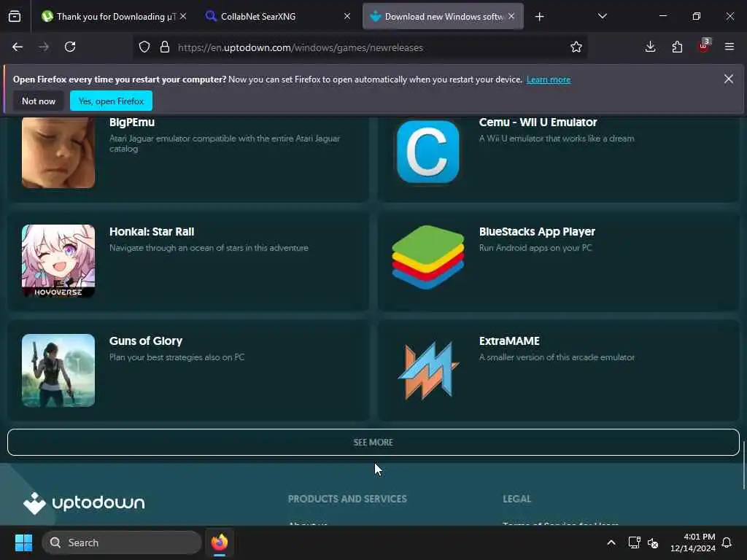Open a new tab with plus button

pos(539,17)
